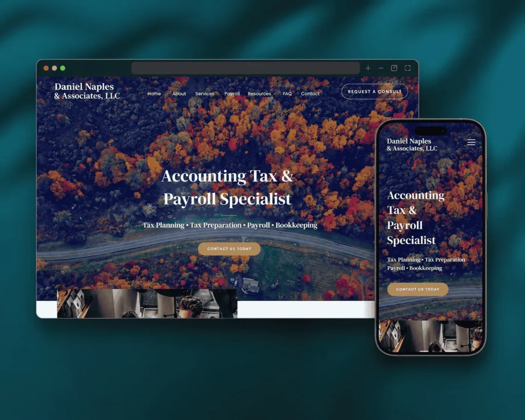Open the Home nav item
This screenshot has height=420, width=525.
click(x=154, y=93)
